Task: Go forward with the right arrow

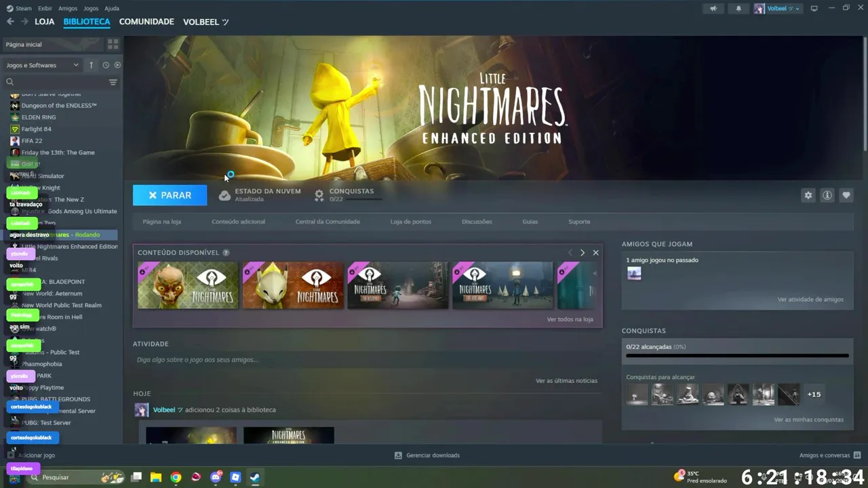Action: [24, 22]
